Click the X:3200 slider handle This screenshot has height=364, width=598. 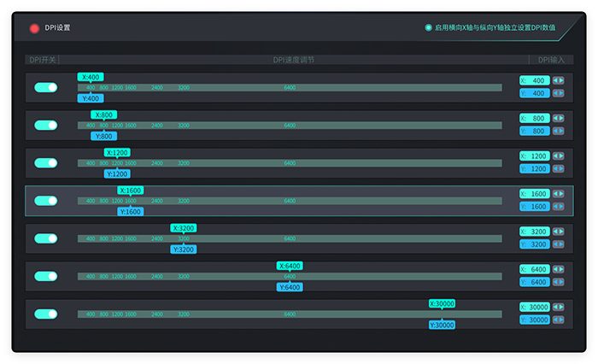pos(184,228)
